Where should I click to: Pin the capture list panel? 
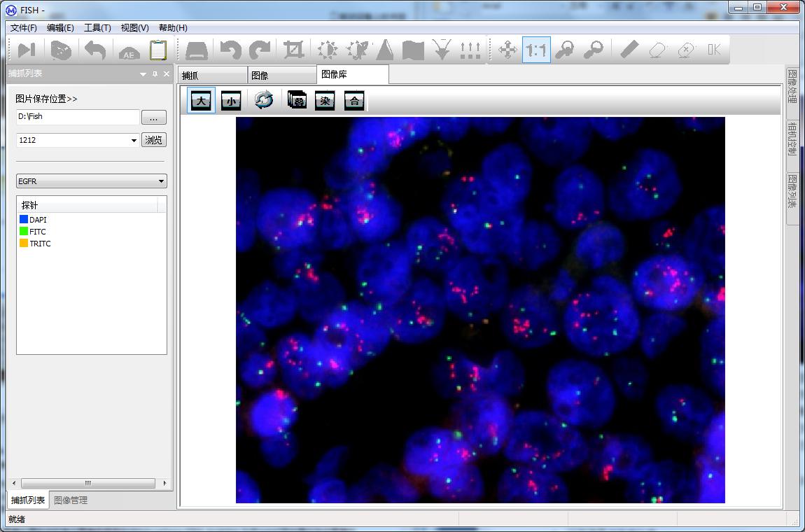[x=155, y=74]
